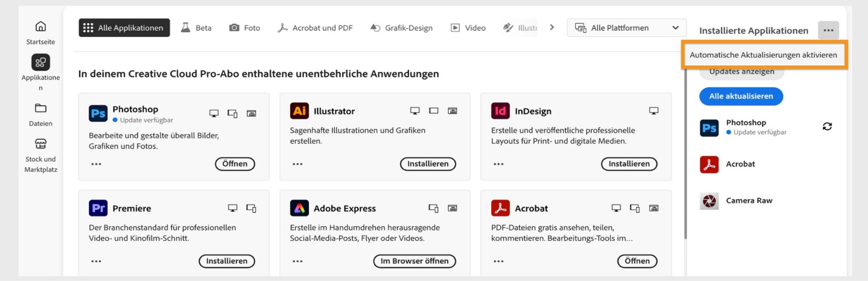Click the Photoshop update refresh icon

pos(827,126)
